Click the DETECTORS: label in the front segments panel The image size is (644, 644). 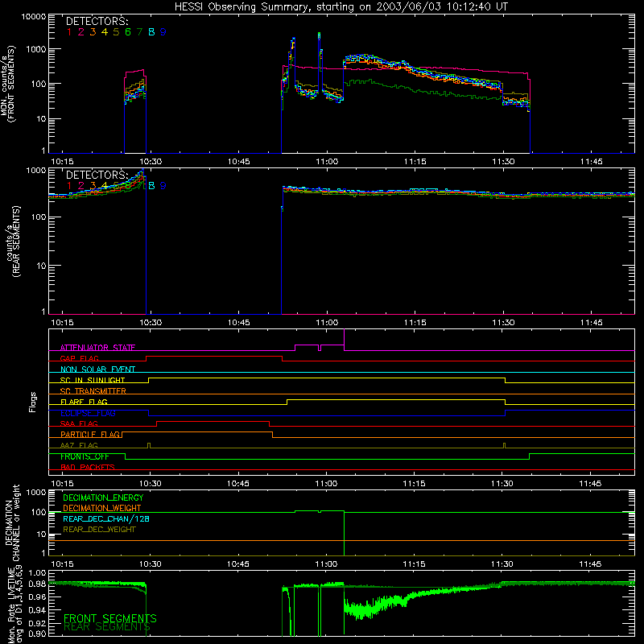pyautogui.click(x=97, y=21)
